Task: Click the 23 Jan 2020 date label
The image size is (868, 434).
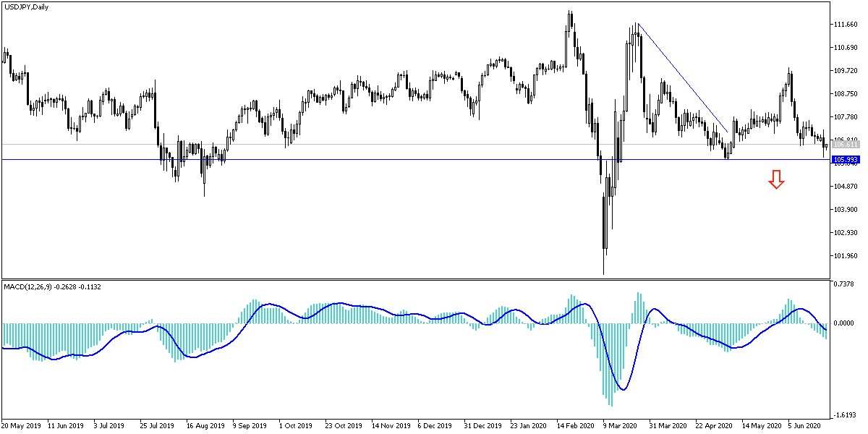Action: tap(527, 426)
